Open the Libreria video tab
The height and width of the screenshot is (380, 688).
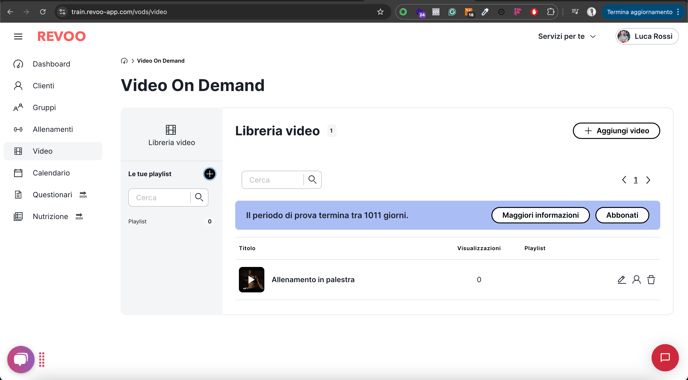coord(171,135)
